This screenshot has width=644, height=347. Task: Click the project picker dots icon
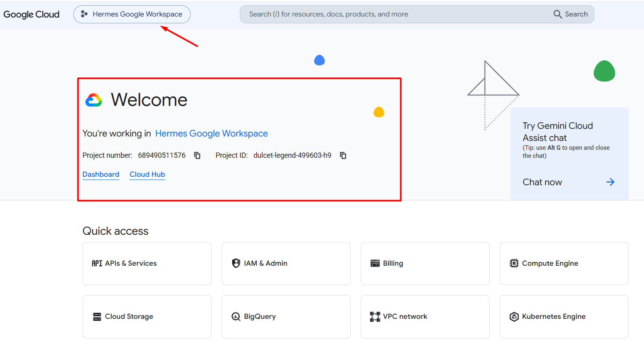[84, 14]
